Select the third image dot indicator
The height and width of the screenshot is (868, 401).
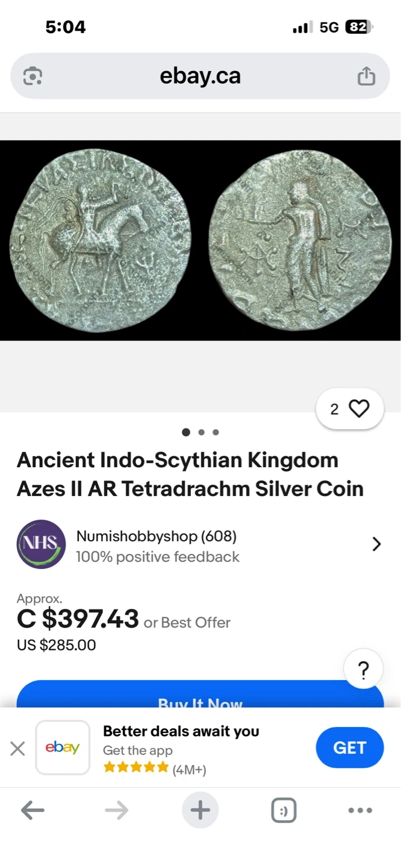pos(216,432)
